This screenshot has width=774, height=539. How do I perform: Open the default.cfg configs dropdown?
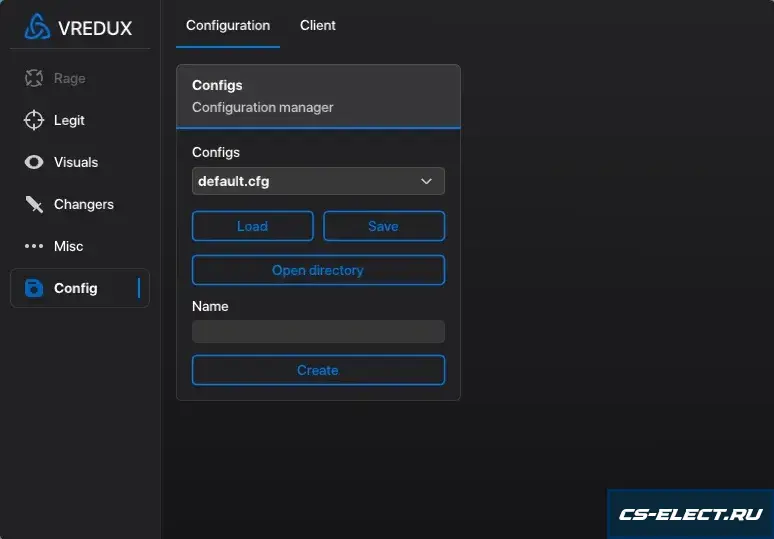click(x=318, y=181)
